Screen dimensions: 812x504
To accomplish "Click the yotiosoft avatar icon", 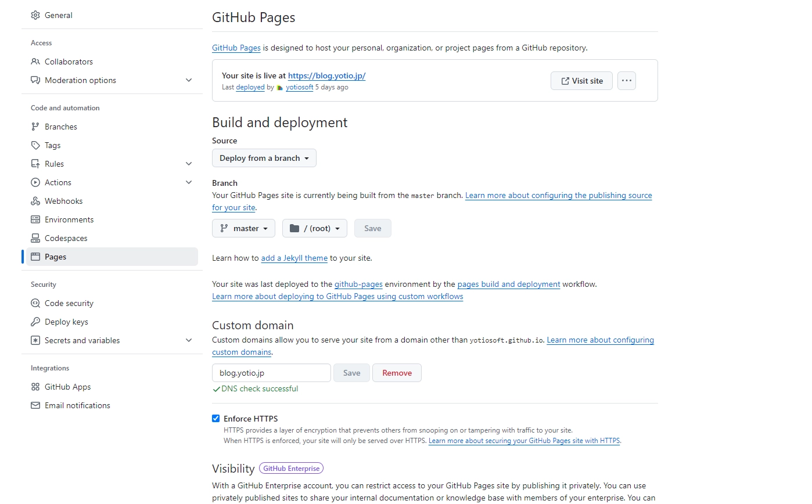I will (x=280, y=88).
